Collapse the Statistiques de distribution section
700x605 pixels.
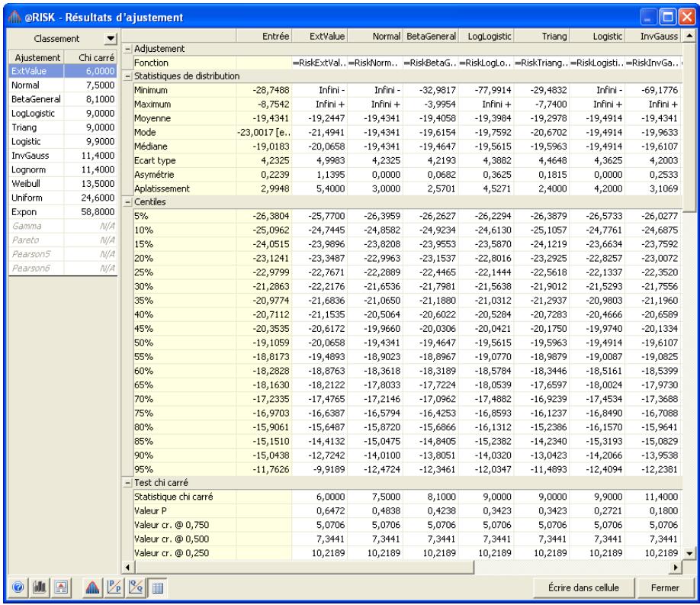pos(127,76)
